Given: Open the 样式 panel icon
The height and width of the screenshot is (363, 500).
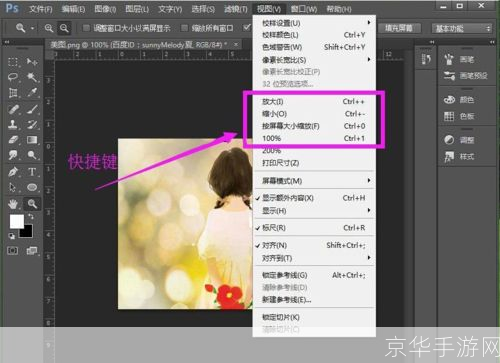Looking at the screenshot, I should tap(449, 156).
